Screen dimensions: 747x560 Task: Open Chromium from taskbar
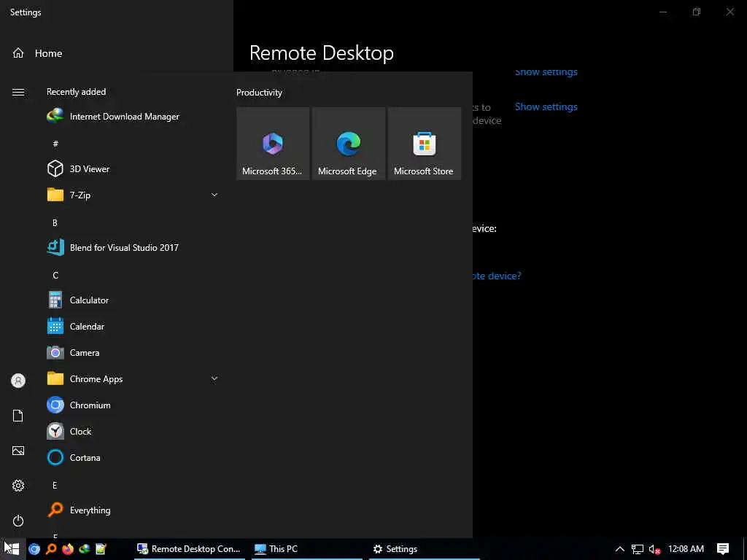click(x=34, y=549)
